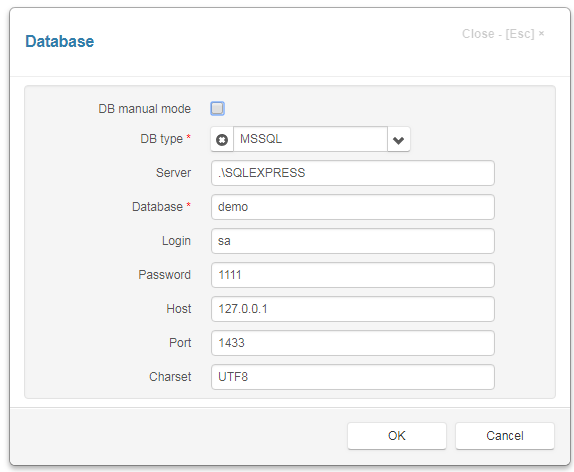The image size is (574, 472).
Task: Click the Password label
Action: 165,275
